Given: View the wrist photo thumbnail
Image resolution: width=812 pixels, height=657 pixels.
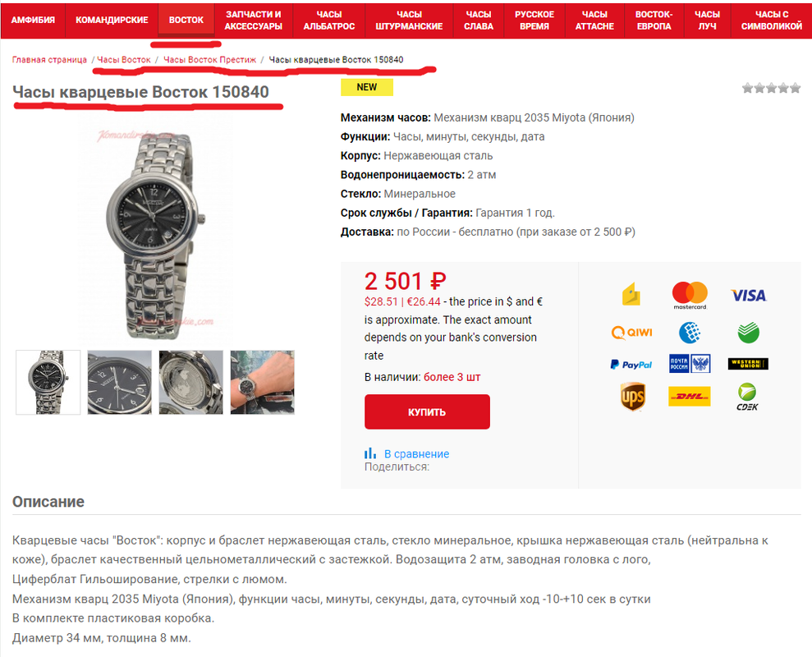Looking at the screenshot, I should click(263, 383).
